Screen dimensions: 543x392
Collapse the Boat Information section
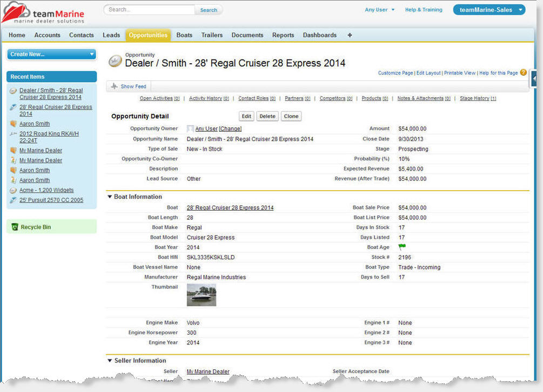pyautogui.click(x=110, y=197)
